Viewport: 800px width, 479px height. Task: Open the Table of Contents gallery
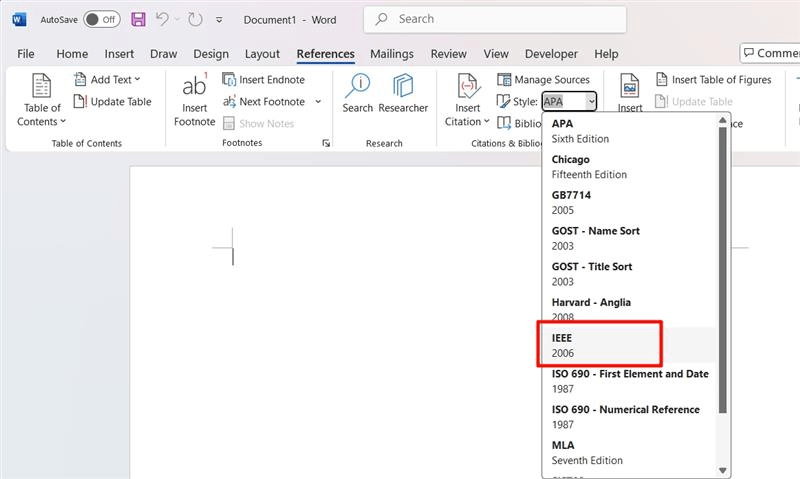click(x=41, y=99)
